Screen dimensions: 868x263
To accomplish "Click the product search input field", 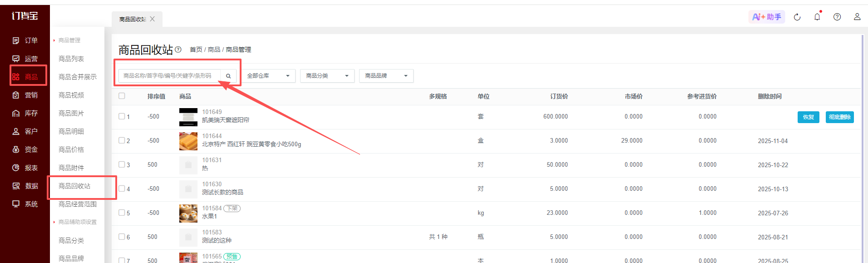I will 170,76.
